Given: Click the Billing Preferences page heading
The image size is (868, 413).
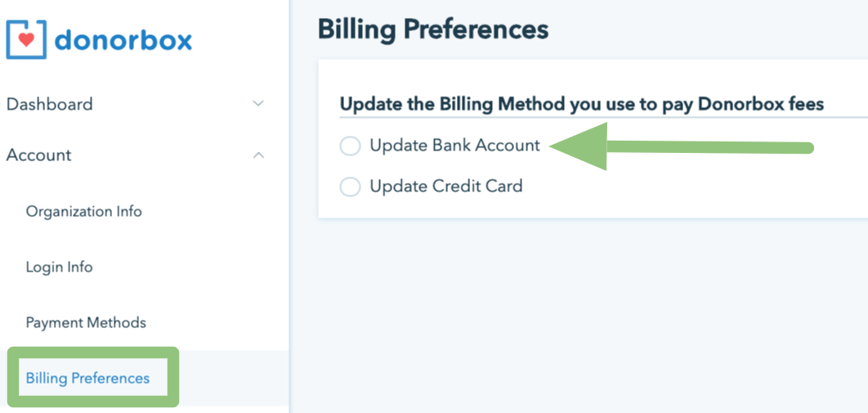Looking at the screenshot, I should tap(432, 29).
